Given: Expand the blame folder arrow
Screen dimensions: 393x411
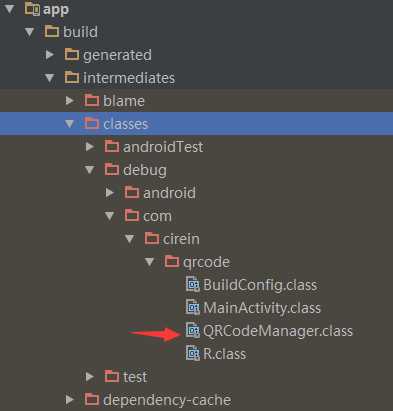Looking at the screenshot, I should click(70, 100).
